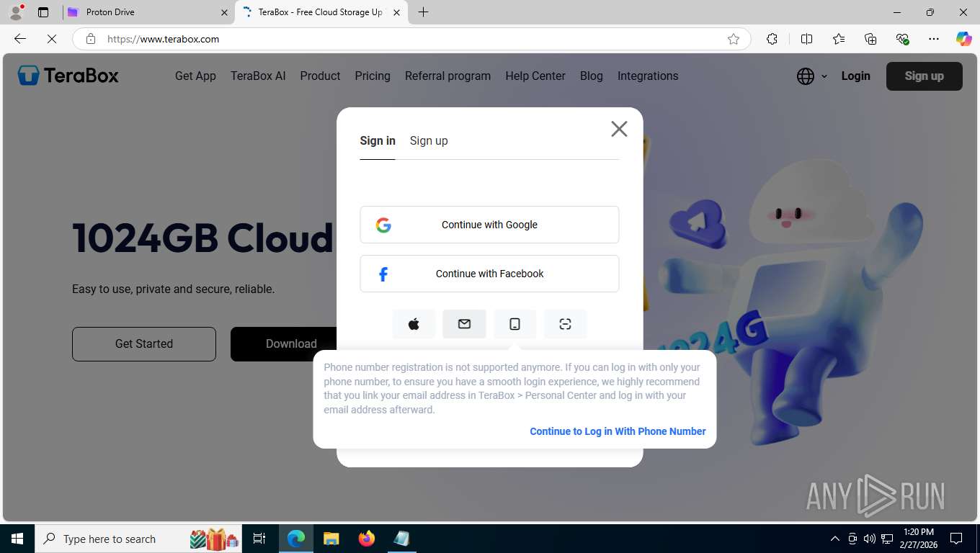Open the Blog link
This screenshot has height=553, width=980.
click(591, 76)
